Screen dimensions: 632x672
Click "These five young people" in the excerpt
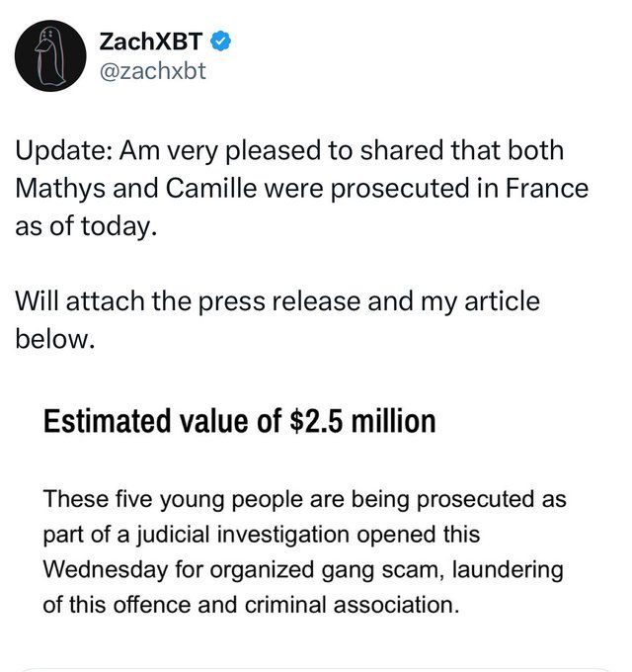coord(150,499)
